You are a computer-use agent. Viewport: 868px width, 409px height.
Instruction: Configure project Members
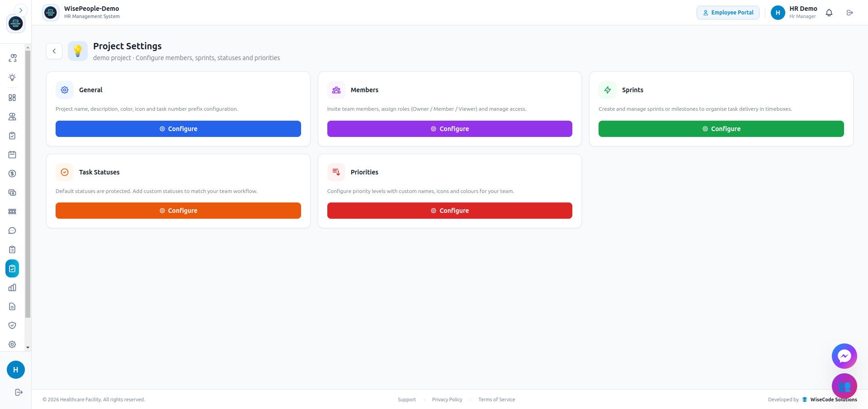point(450,129)
